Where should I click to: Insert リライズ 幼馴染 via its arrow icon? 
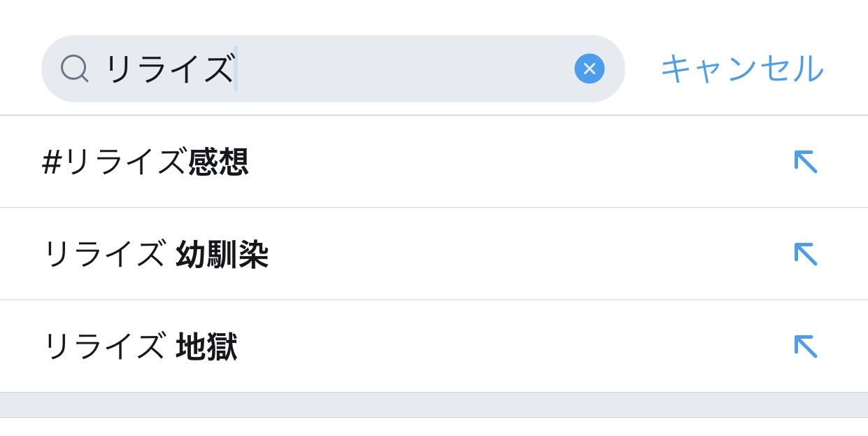[x=805, y=254]
